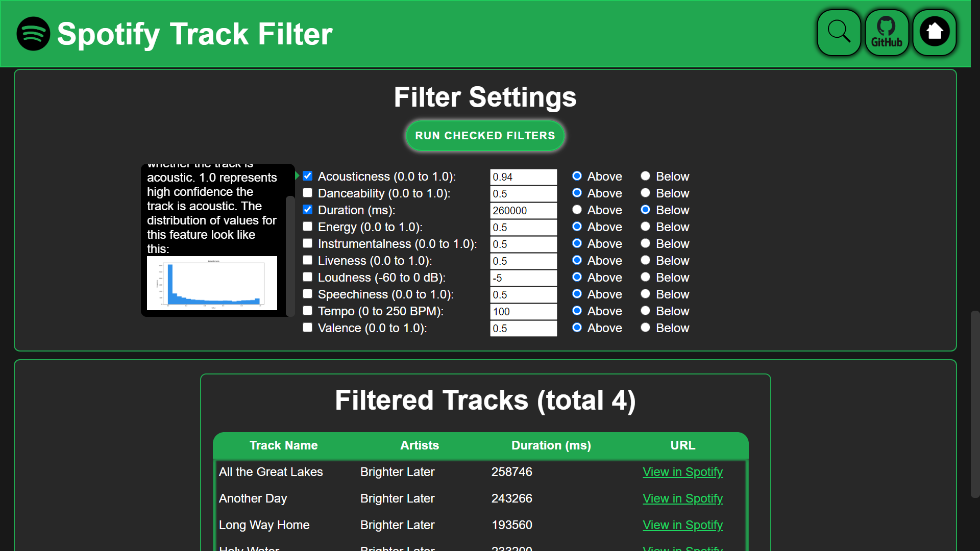Click the Track Name column header
This screenshot has width=980, height=551.
point(283,445)
